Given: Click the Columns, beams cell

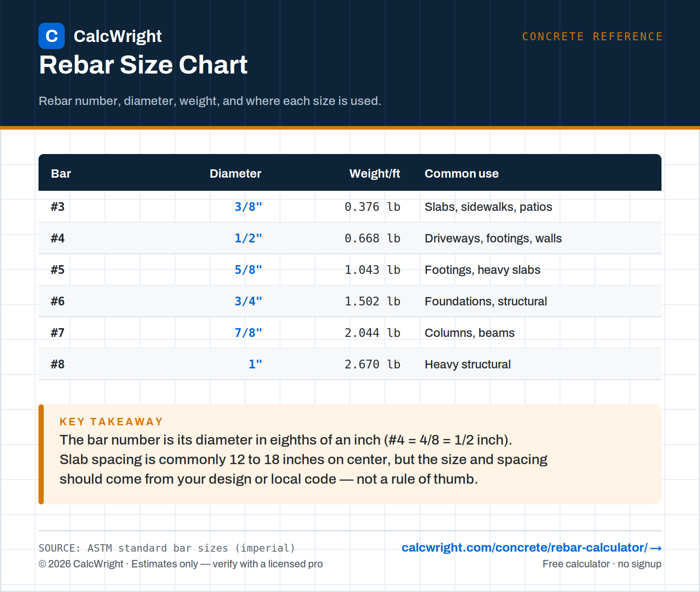Looking at the screenshot, I should click(469, 333).
